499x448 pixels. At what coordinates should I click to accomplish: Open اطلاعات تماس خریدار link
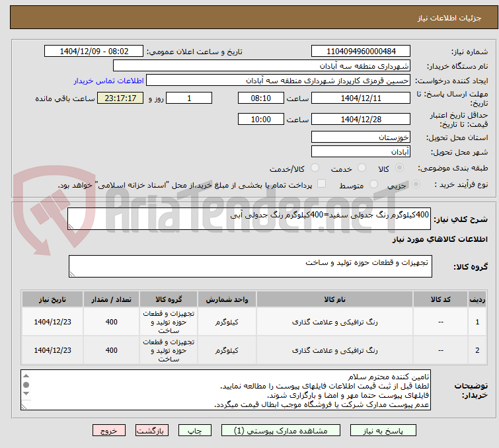point(109,81)
